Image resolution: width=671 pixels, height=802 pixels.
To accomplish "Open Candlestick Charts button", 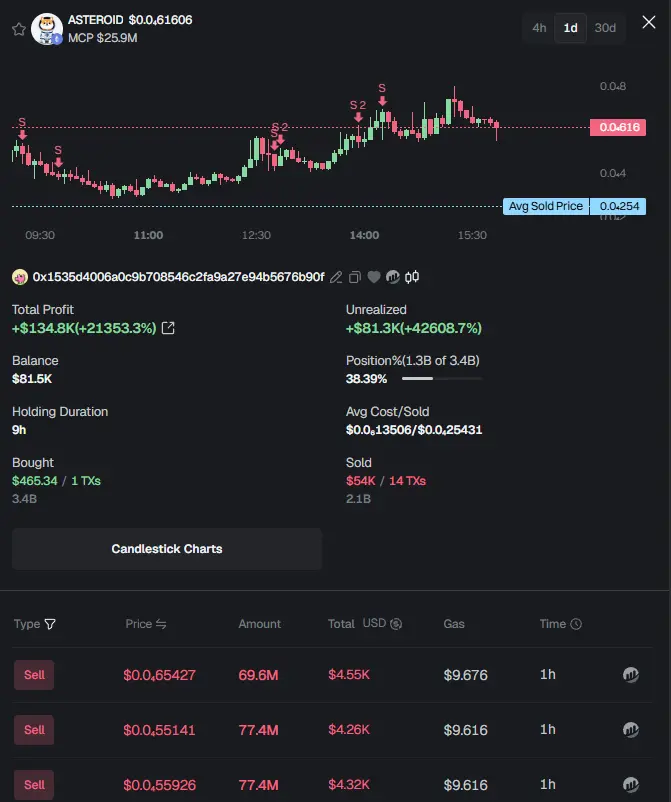I will point(167,549).
